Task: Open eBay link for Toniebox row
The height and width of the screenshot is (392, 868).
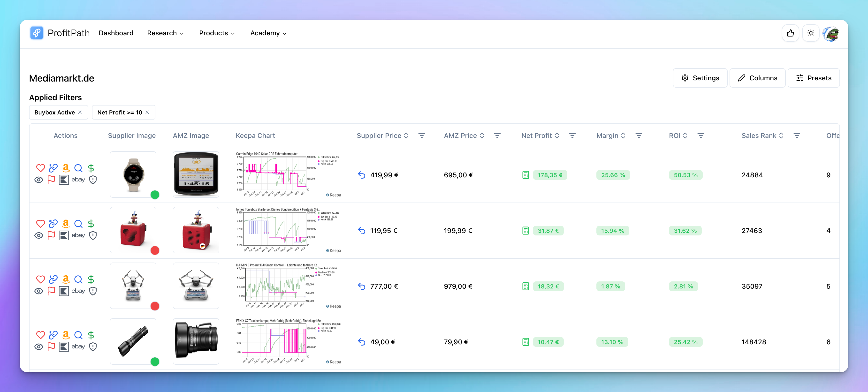Action: (x=78, y=235)
